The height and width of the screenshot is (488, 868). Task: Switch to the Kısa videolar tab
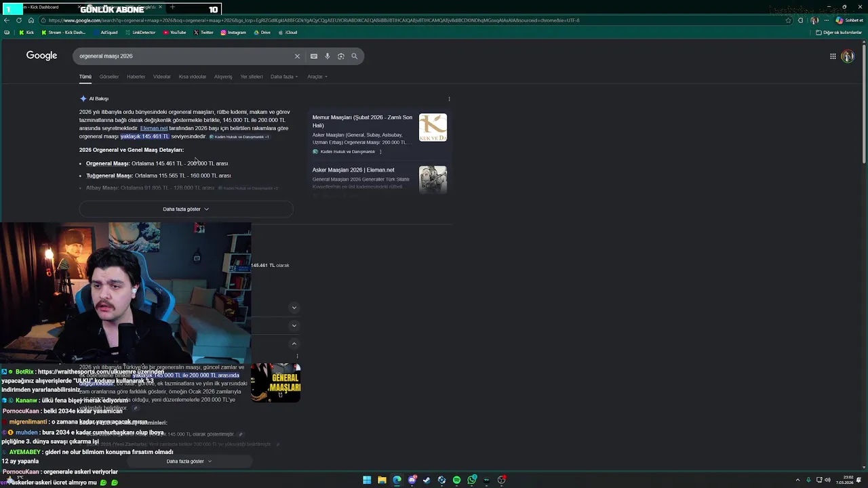point(192,77)
